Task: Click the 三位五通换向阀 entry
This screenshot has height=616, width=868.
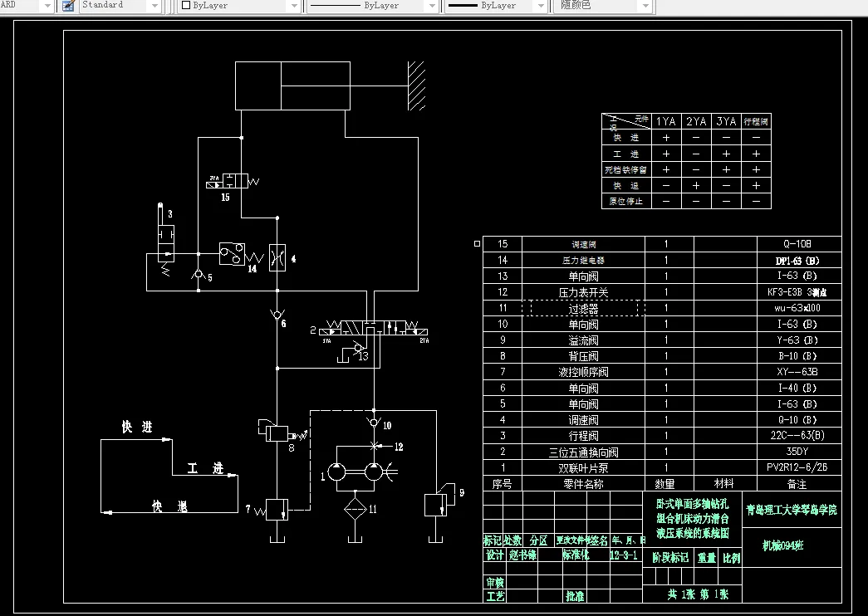Action: click(583, 452)
